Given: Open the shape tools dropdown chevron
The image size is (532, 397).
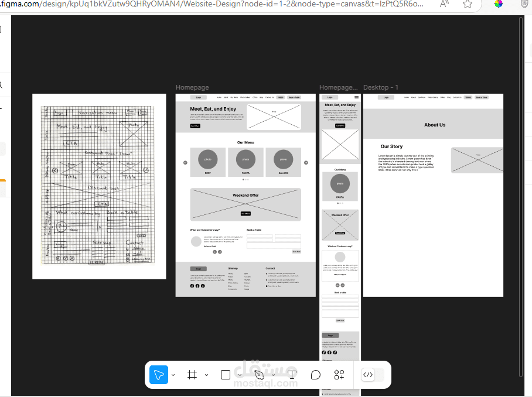Looking at the screenshot, I should coord(240,375).
